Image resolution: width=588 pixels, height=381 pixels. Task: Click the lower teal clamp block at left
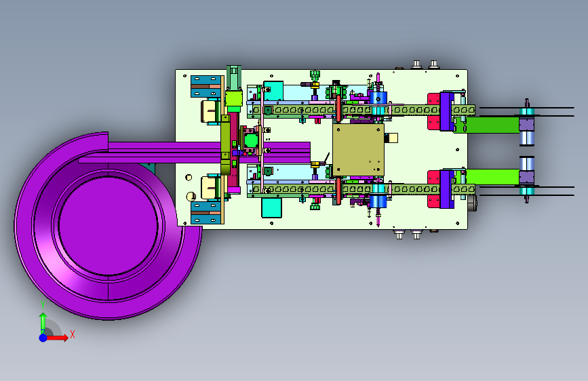point(206,213)
